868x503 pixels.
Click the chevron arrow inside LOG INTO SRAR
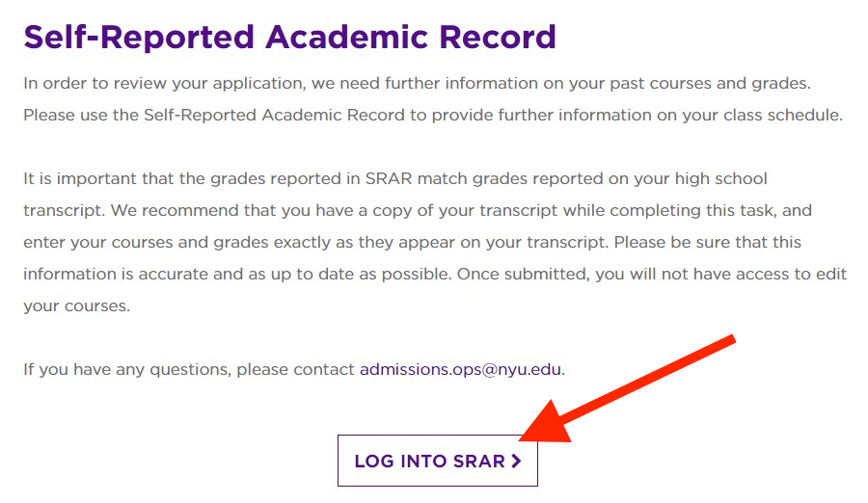click(x=516, y=461)
